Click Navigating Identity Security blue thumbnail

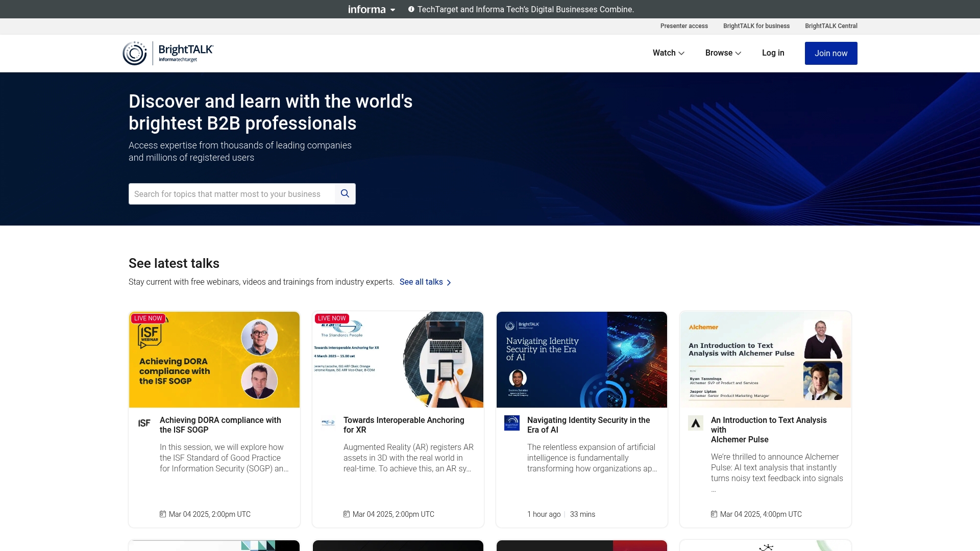(582, 360)
